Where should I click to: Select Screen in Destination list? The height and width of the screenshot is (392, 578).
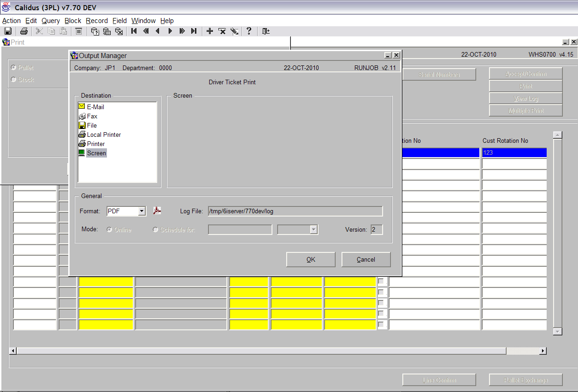[x=92, y=153]
